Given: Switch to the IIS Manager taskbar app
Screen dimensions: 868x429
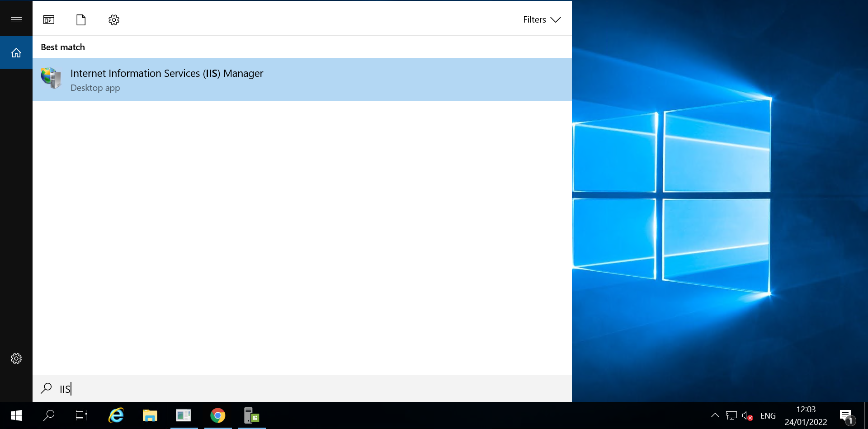Looking at the screenshot, I should click(x=184, y=415).
